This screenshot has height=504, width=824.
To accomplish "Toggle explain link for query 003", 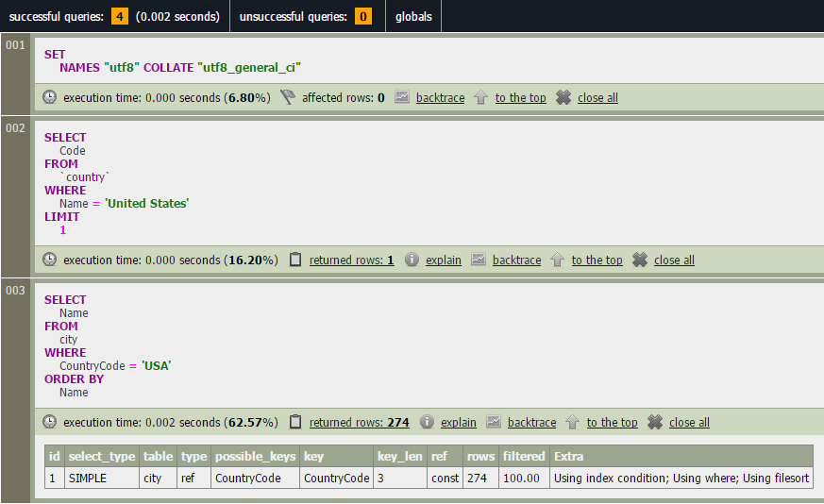I will click(x=459, y=423).
